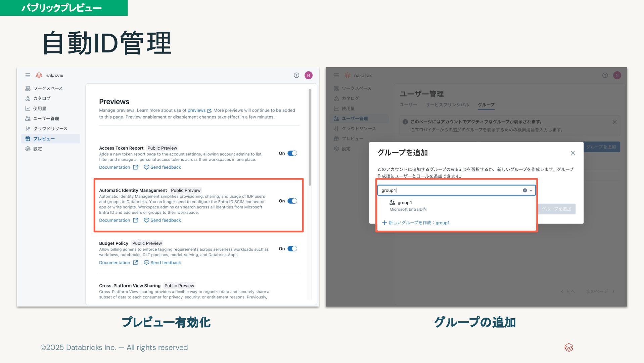Screen dimensions: 644x363
Task: Open hamburger menu in right ユーザー管理 window
Action: pos(336,75)
